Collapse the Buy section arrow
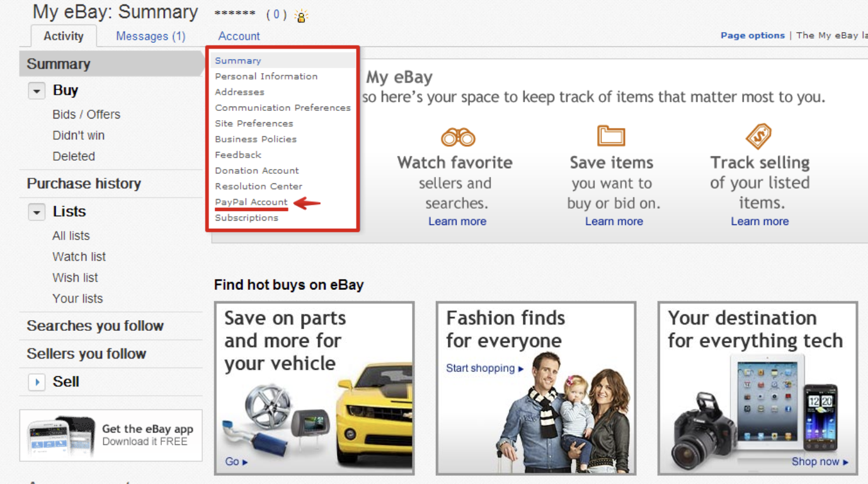This screenshot has height=484, width=868. tap(37, 91)
